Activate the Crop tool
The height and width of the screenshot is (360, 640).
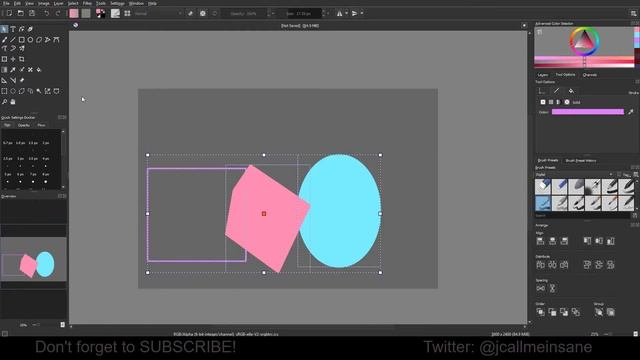tap(21, 59)
